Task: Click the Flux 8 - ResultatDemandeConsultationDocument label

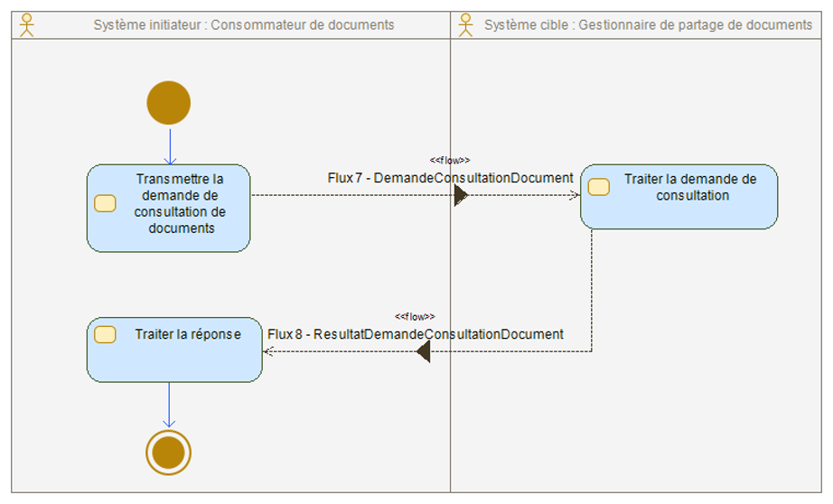Action: pyautogui.click(x=416, y=334)
